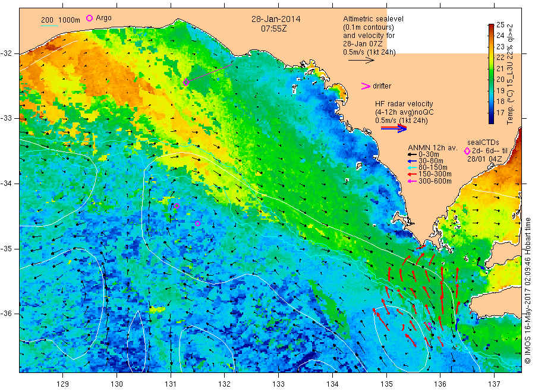
Task: Click the red 150-300m ANMN arrow
Action: tap(412, 174)
